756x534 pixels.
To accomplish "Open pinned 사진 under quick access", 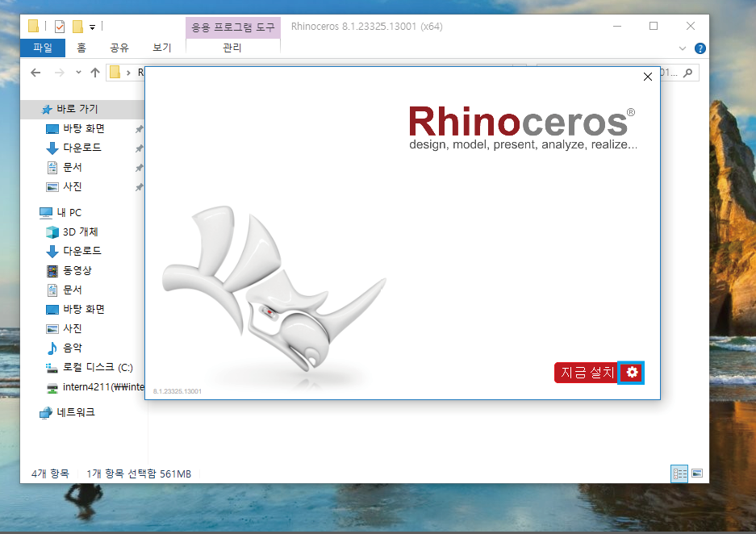I will click(73, 186).
